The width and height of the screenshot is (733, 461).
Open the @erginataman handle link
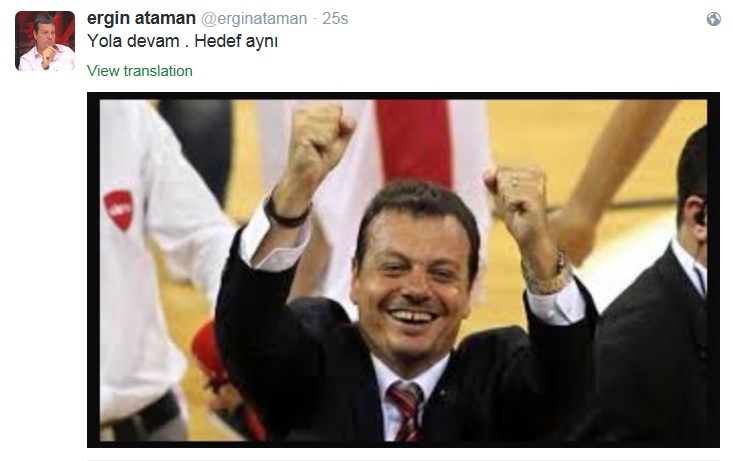[254, 19]
